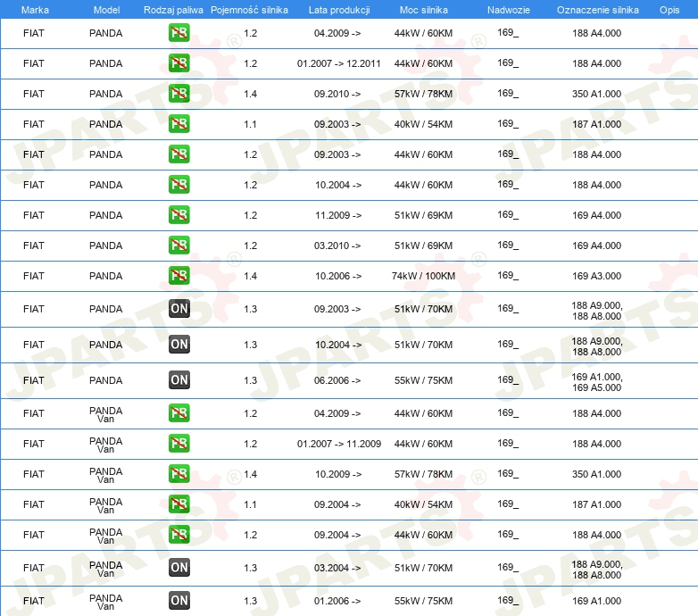Select the date cell '01.2007 -> 12.2011'

click(x=339, y=63)
